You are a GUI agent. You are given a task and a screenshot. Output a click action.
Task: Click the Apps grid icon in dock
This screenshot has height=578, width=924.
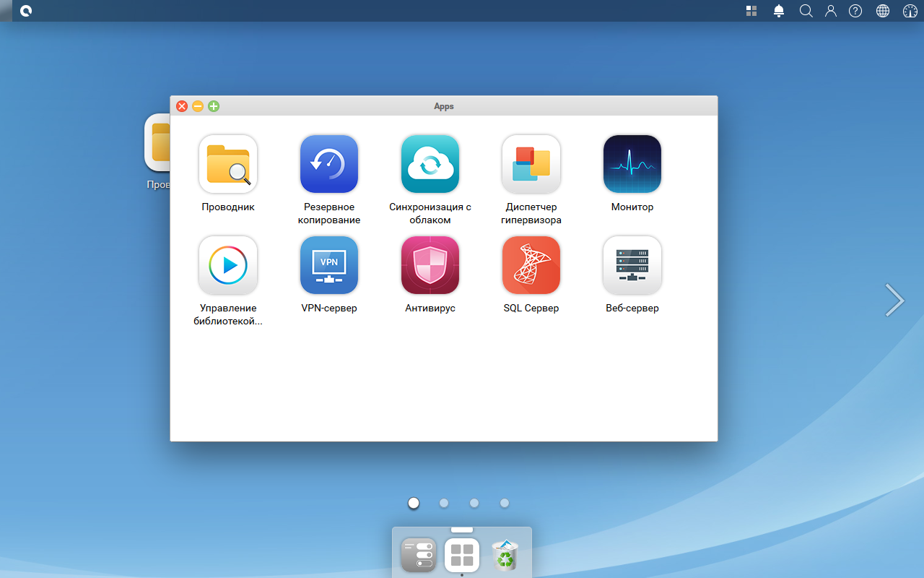pyautogui.click(x=462, y=555)
